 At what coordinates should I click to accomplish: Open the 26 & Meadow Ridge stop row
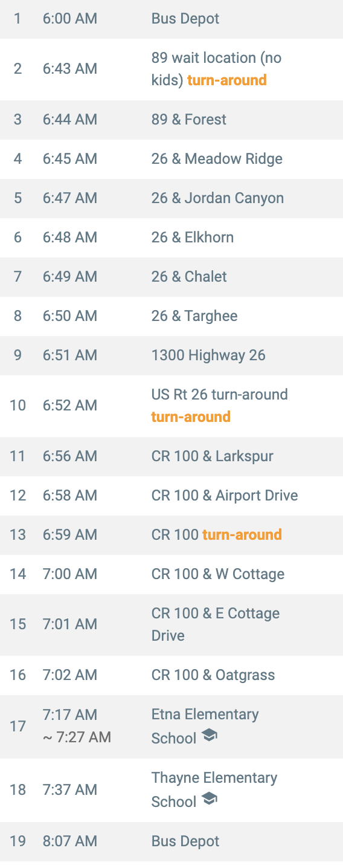[171, 159]
